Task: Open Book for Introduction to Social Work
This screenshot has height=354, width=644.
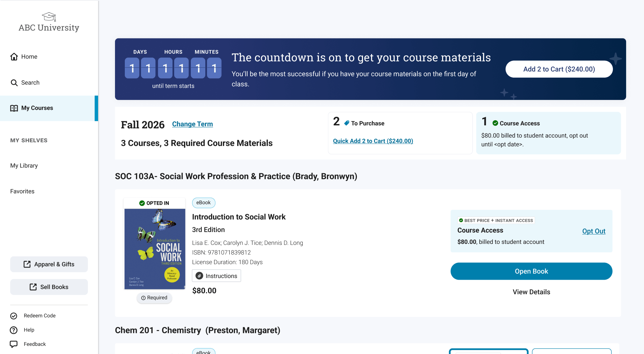Action: (x=531, y=271)
